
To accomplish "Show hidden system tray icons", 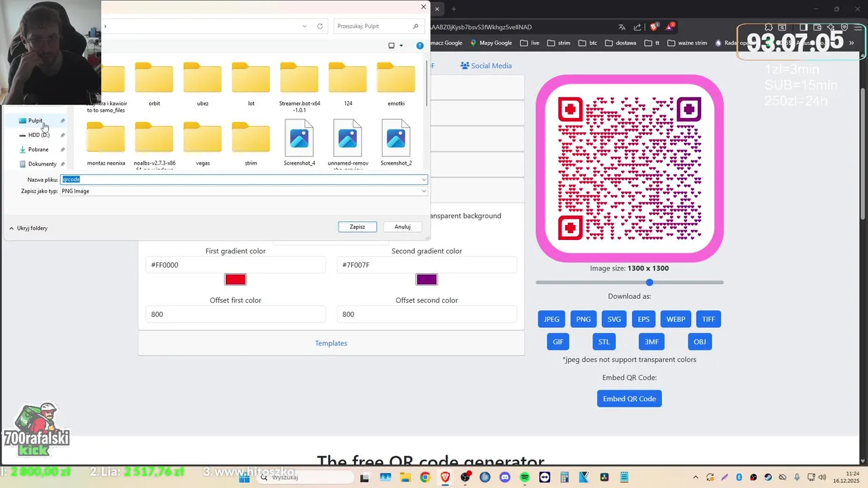I will click(696, 477).
